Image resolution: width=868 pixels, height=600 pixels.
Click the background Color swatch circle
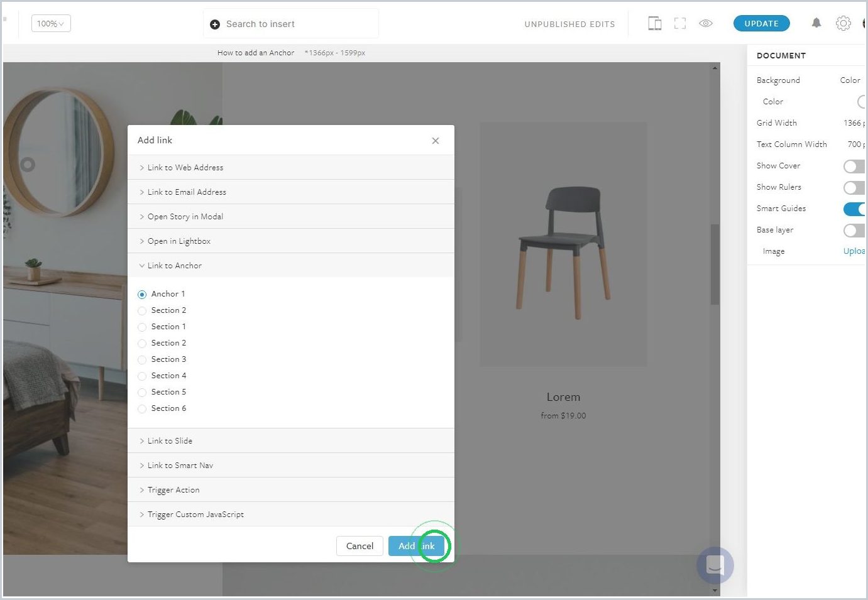(x=862, y=102)
